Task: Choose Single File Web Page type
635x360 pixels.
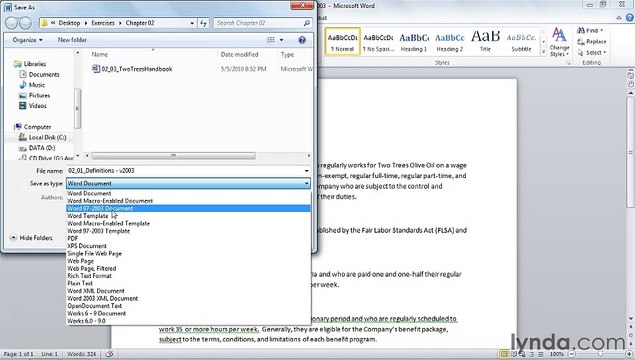Action: pyautogui.click(x=188, y=253)
